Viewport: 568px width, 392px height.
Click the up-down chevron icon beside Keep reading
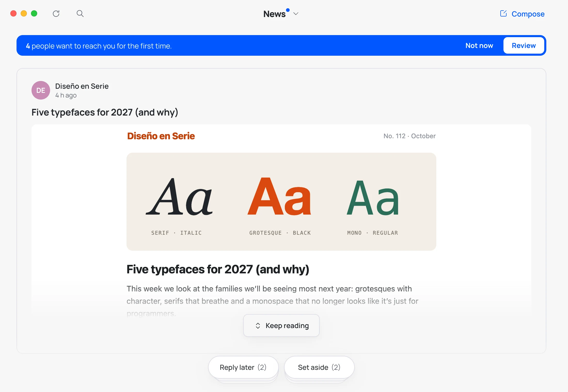(258, 326)
